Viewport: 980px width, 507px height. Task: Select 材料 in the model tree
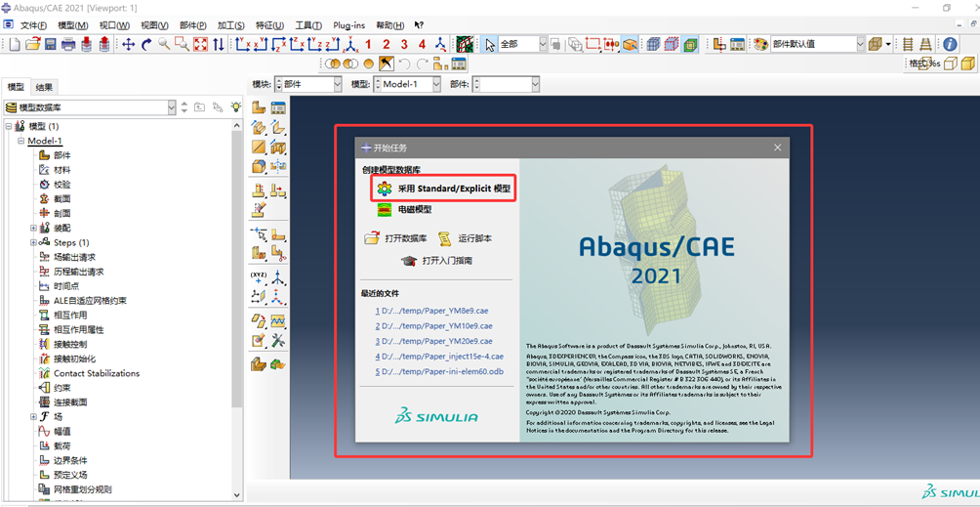(x=61, y=170)
